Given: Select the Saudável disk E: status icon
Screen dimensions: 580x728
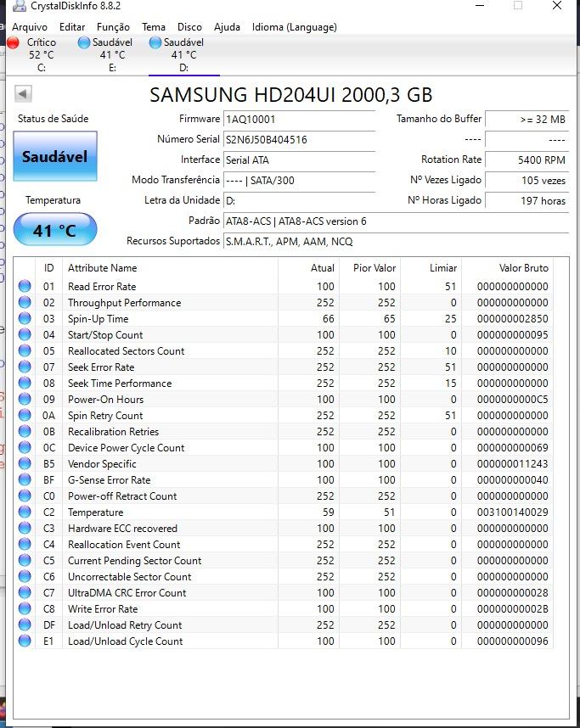Looking at the screenshot, I should [x=84, y=42].
